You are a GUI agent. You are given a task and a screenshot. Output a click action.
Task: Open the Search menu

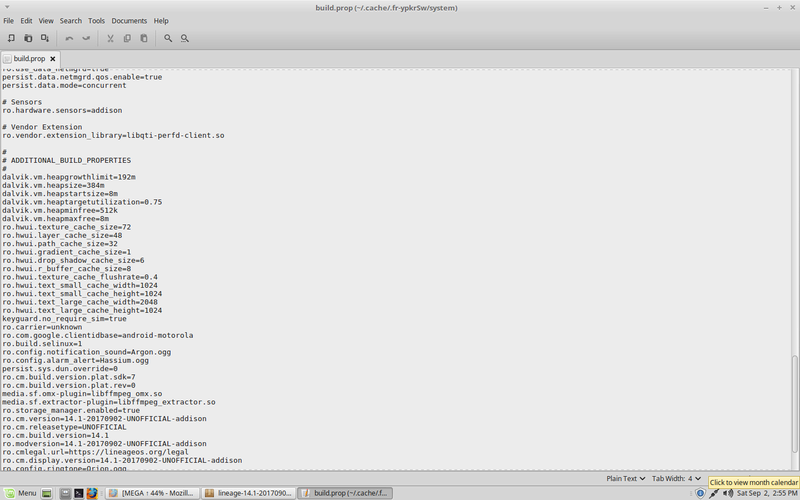(70, 21)
